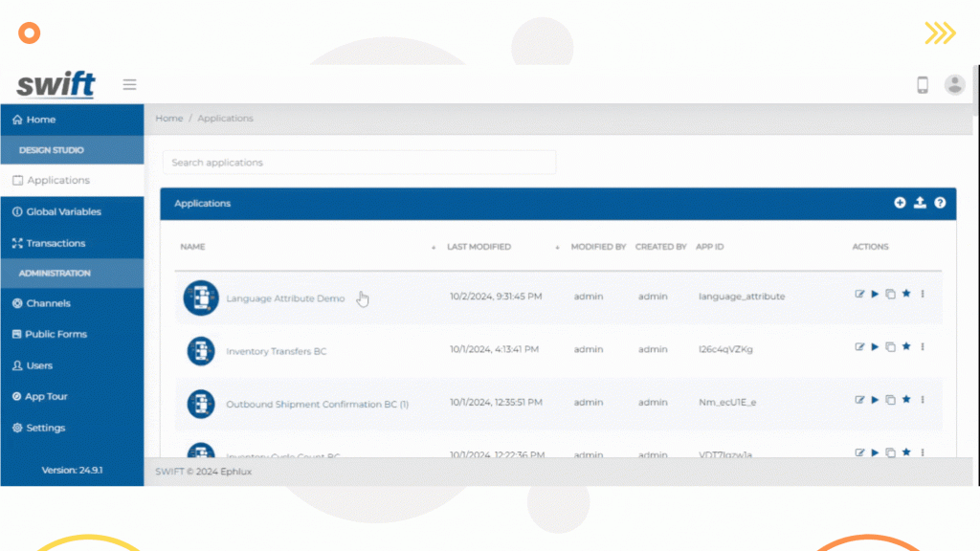Click the swift logo
This screenshot has width=980, height=551.
(56, 84)
